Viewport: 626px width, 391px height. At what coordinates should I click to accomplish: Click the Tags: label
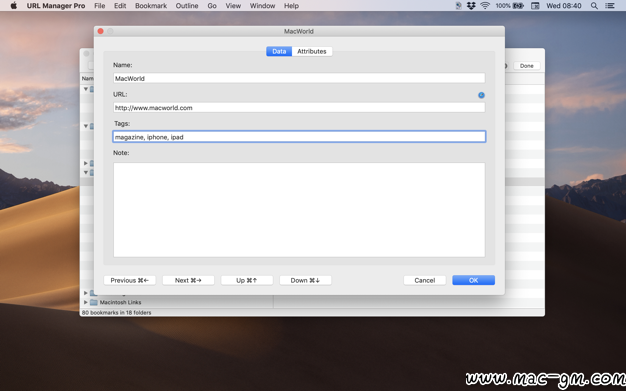pyautogui.click(x=122, y=123)
